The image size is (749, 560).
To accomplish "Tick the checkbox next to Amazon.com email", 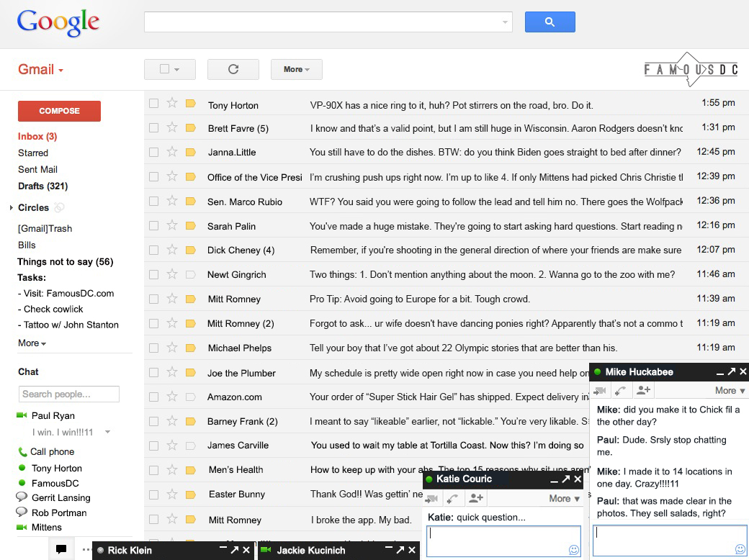I will [153, 397].
